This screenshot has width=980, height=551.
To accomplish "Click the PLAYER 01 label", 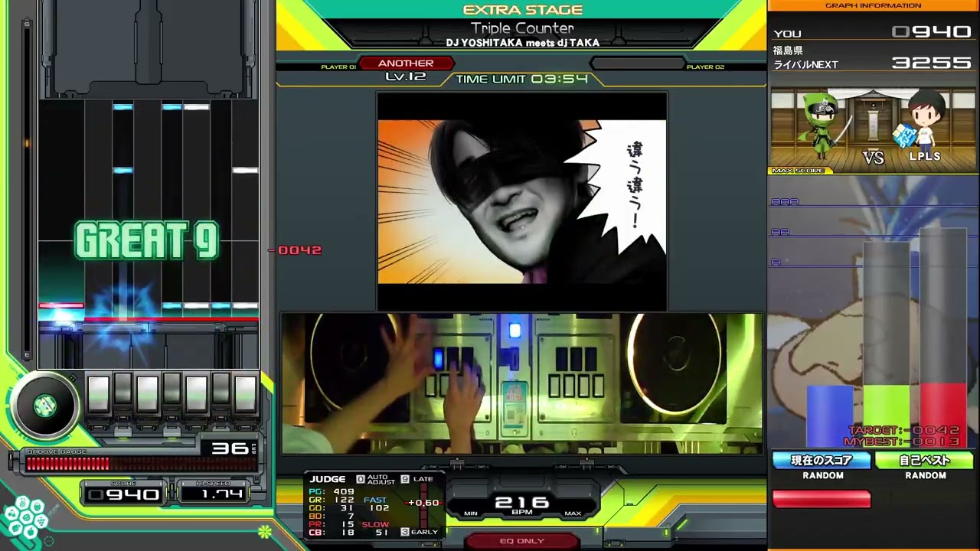I will click(x=338, y=67).
